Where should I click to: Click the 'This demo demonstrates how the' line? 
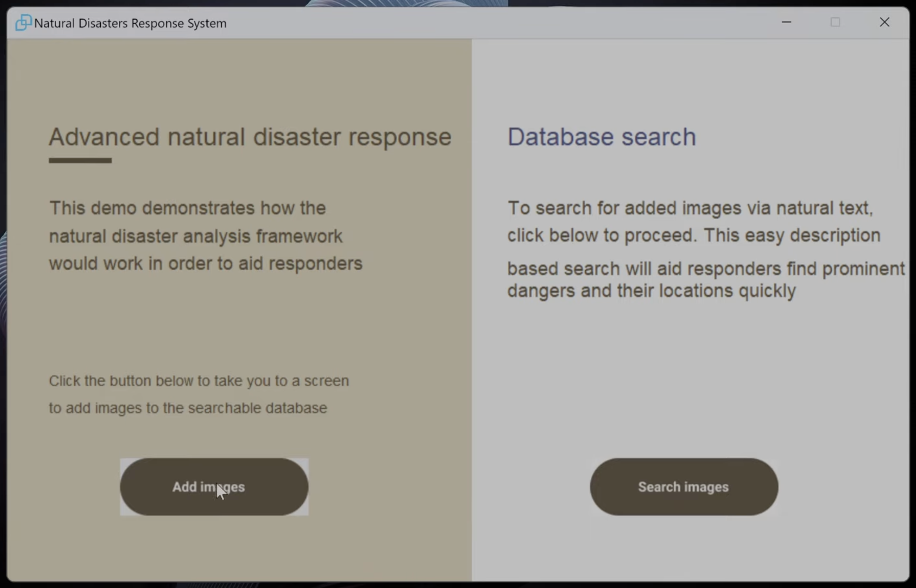(x=188, y=208)
